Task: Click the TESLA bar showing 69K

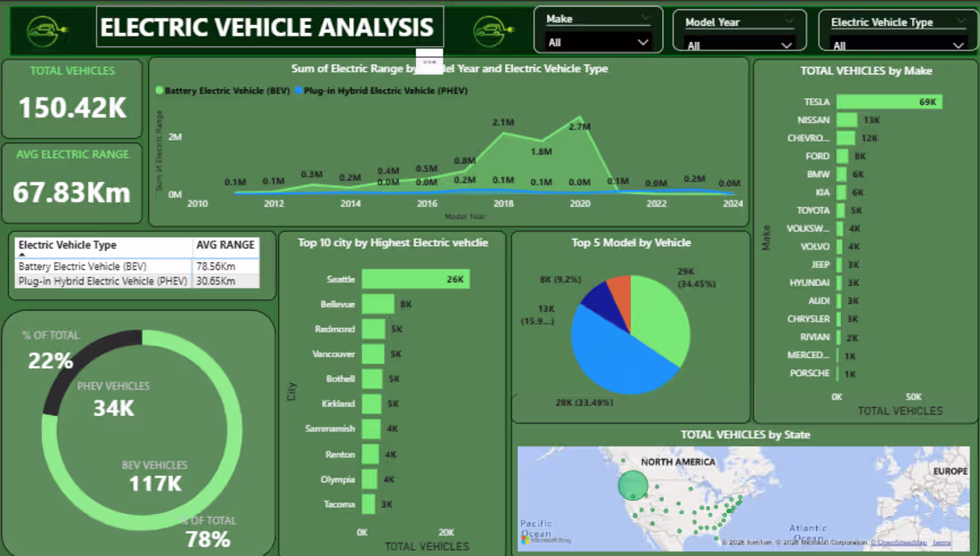Action: click(x=889, y=102)
